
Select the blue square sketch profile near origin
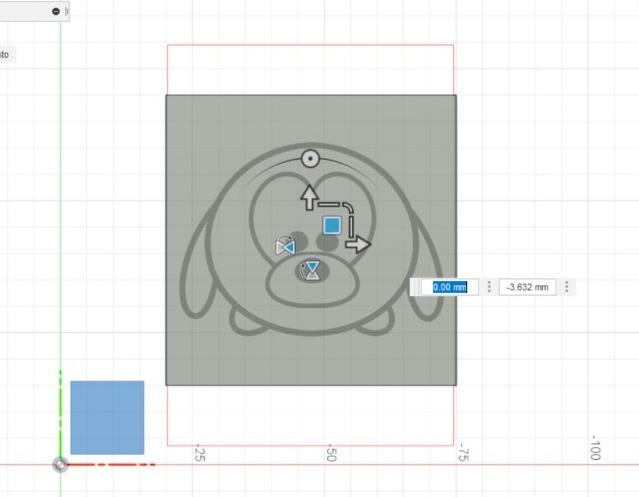click(107, 417)
